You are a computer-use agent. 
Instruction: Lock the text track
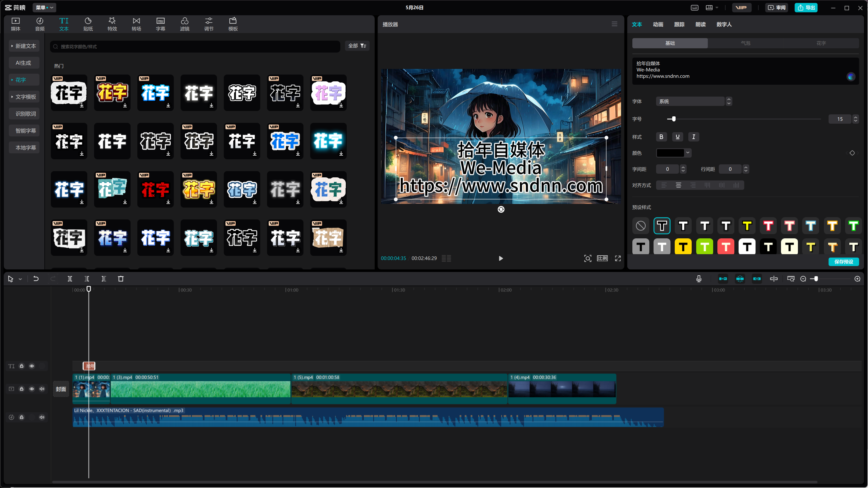[21, 366]
